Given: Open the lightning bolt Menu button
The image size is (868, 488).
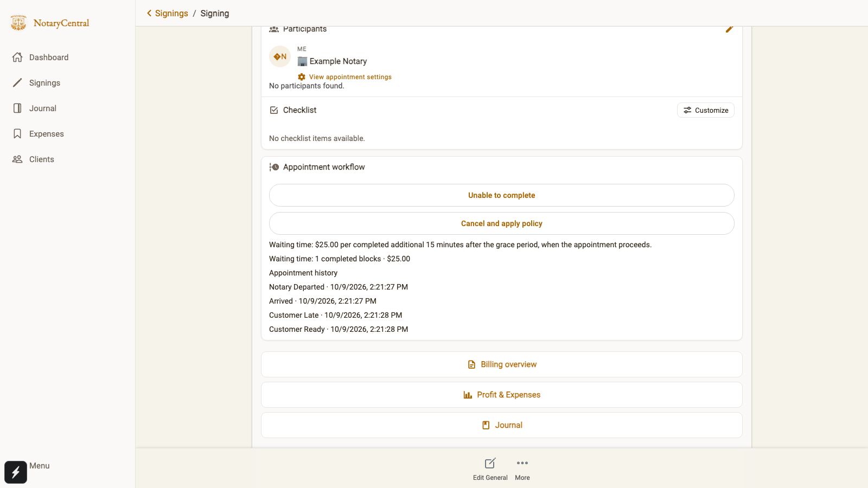Looking at the screenshot, I should 16,472.
